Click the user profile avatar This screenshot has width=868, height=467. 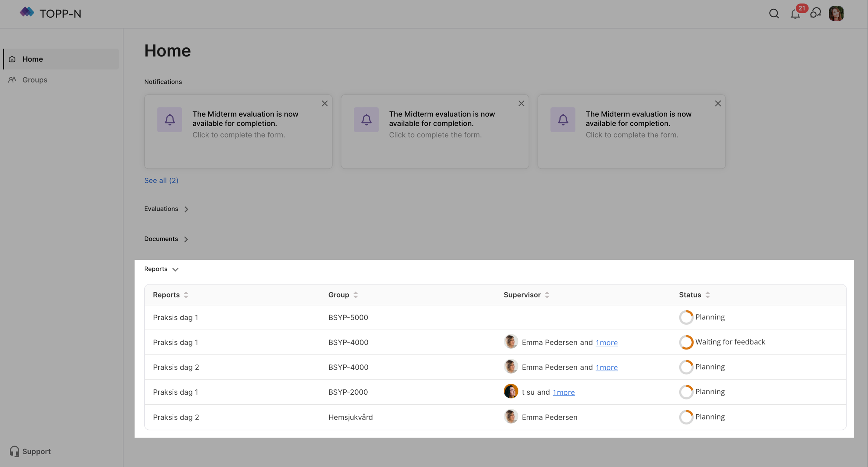click(836, 14)
